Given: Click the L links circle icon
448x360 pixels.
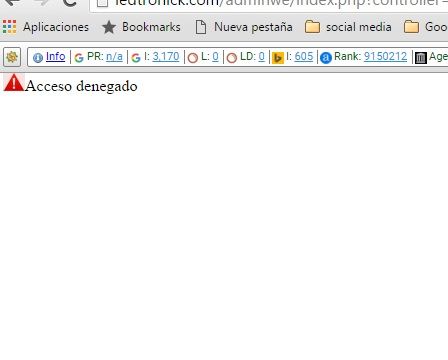Looking at the screenshot, I should pos(193,58).
